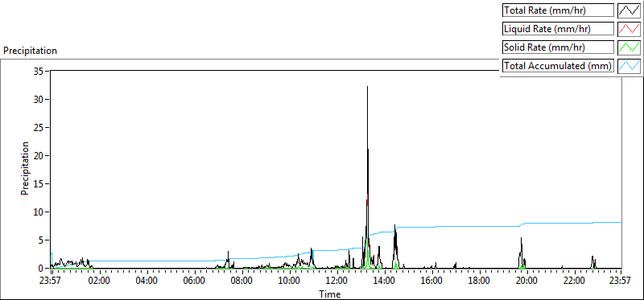Click the Precipitation chart title

tap(30, 51)
